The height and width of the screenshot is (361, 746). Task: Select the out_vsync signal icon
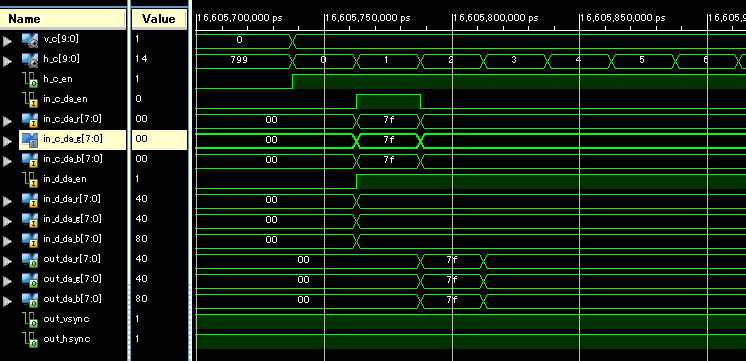point(30,319)
